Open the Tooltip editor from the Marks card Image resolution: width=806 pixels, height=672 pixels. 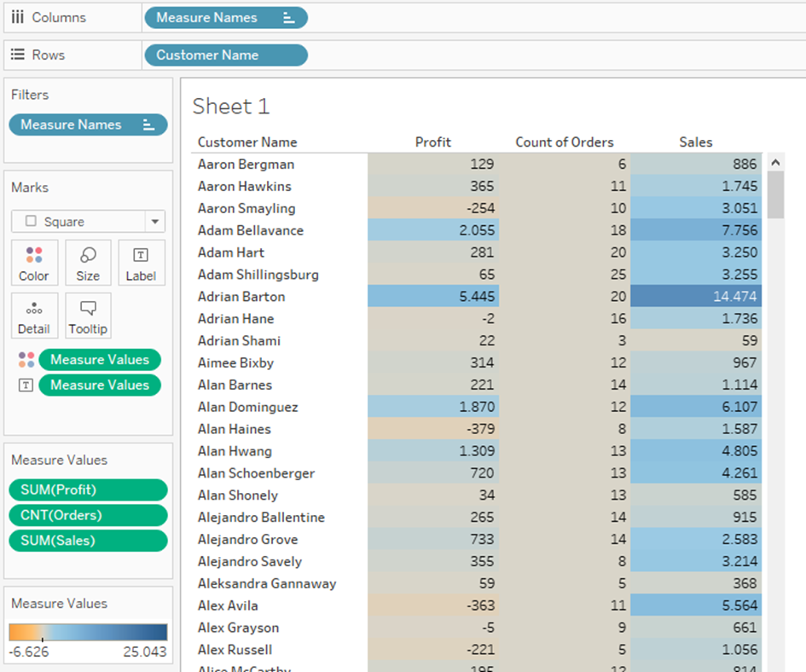click(x=88, y=316)
